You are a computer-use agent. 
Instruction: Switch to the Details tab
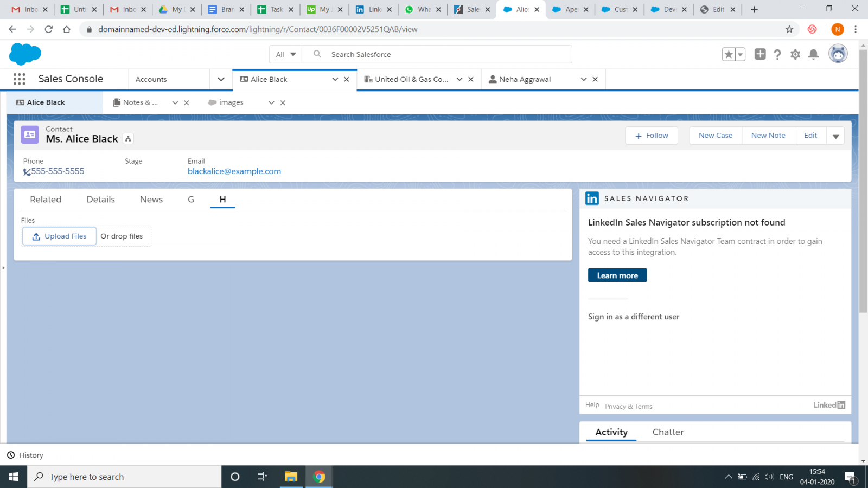100,199
